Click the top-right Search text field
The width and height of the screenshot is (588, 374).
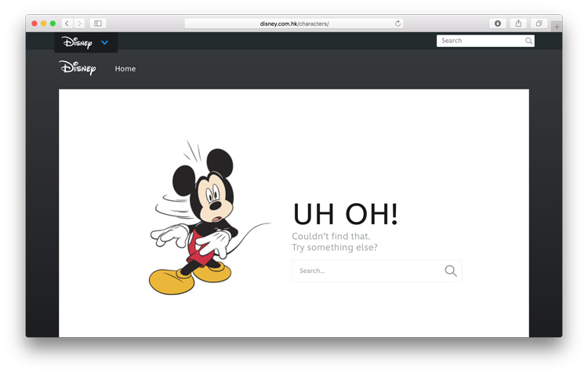click(480, 41)
